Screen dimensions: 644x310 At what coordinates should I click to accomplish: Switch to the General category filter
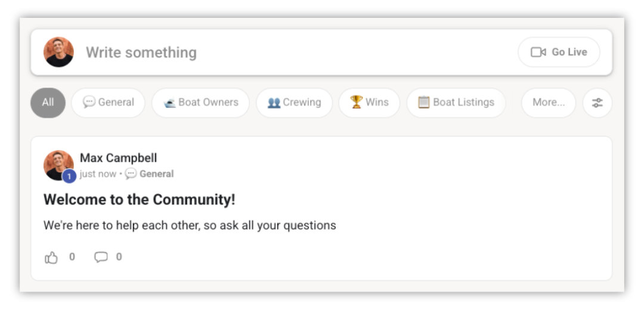click(109, 103)
